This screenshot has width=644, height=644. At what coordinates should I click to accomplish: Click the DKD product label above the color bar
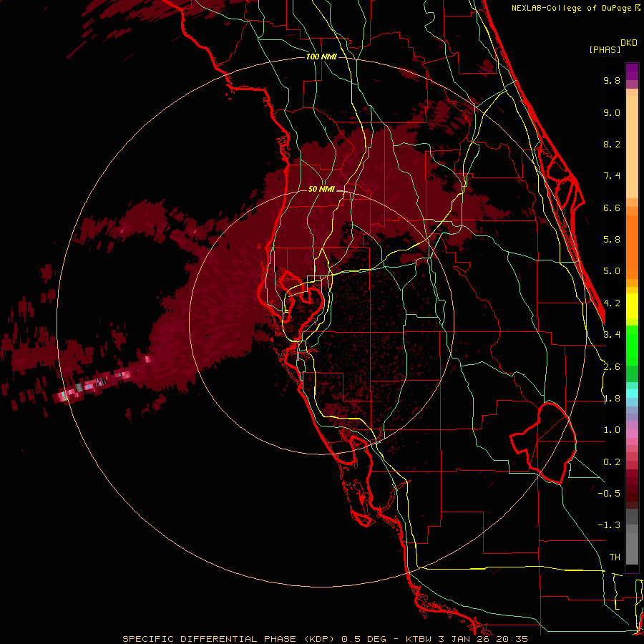tap(629, 43)
